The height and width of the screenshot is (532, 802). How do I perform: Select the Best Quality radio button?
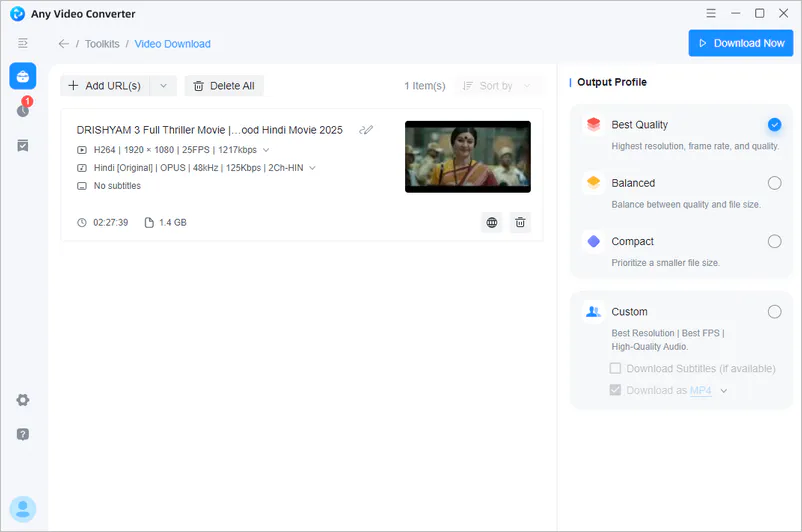(x=774, y=124)
